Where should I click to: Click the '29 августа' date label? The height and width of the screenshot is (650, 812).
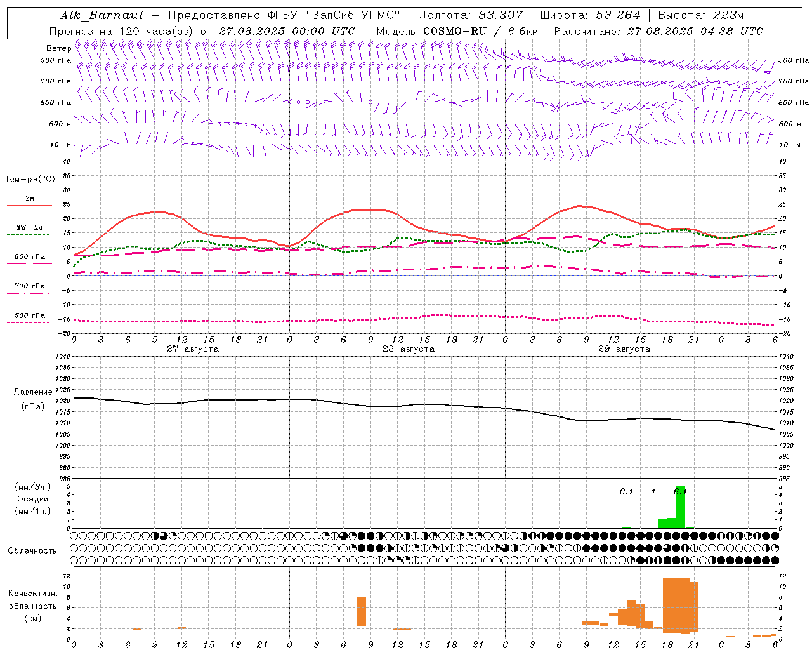(624, 349)
